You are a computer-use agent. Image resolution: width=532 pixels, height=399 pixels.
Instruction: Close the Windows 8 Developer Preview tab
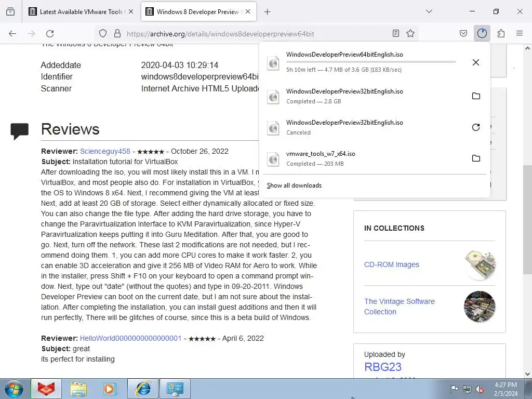point(248,11)
